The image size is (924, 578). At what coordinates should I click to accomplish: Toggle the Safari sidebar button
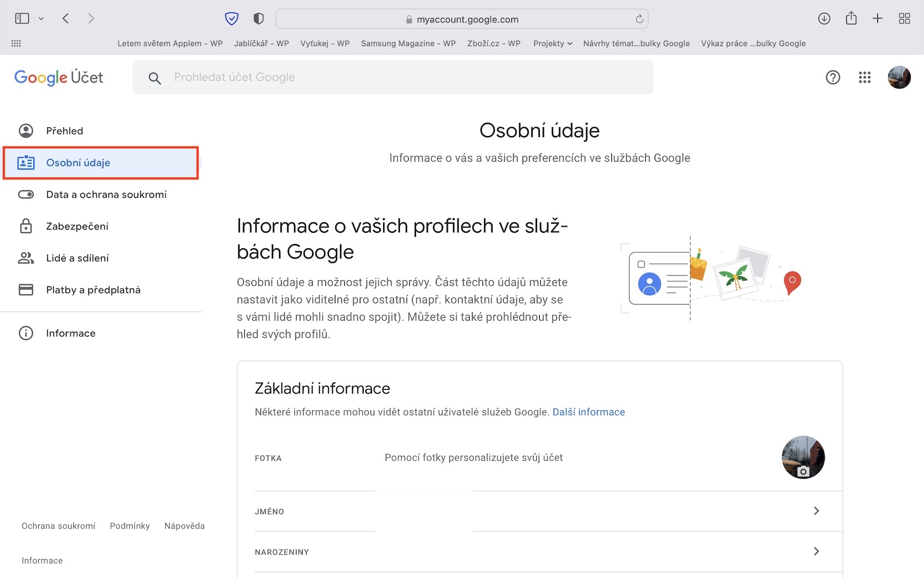click(22, 19)
